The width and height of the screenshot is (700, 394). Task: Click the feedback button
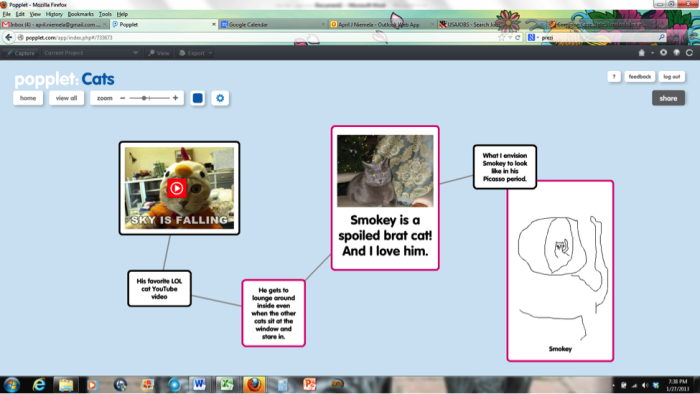[640, 77]
